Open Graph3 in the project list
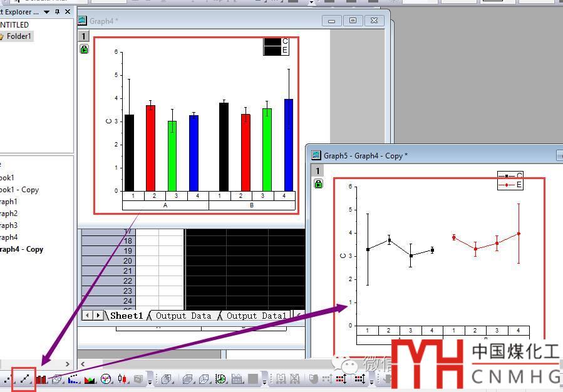Screen dimensions: 563x392 pyautogui.click(x=9, y=225)
